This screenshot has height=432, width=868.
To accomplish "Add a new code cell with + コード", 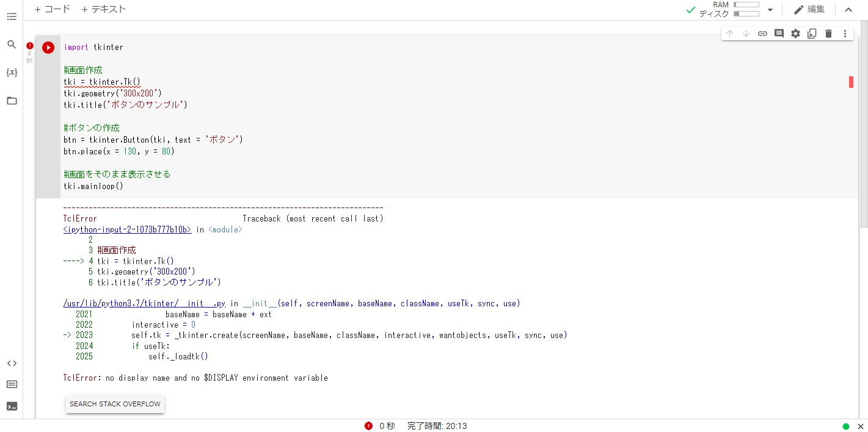I will click(52, 9).
